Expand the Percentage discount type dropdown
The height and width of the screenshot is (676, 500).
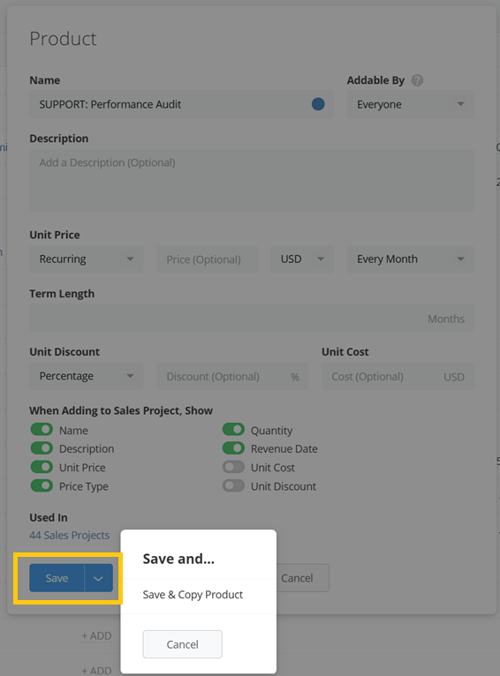(86, 376)
